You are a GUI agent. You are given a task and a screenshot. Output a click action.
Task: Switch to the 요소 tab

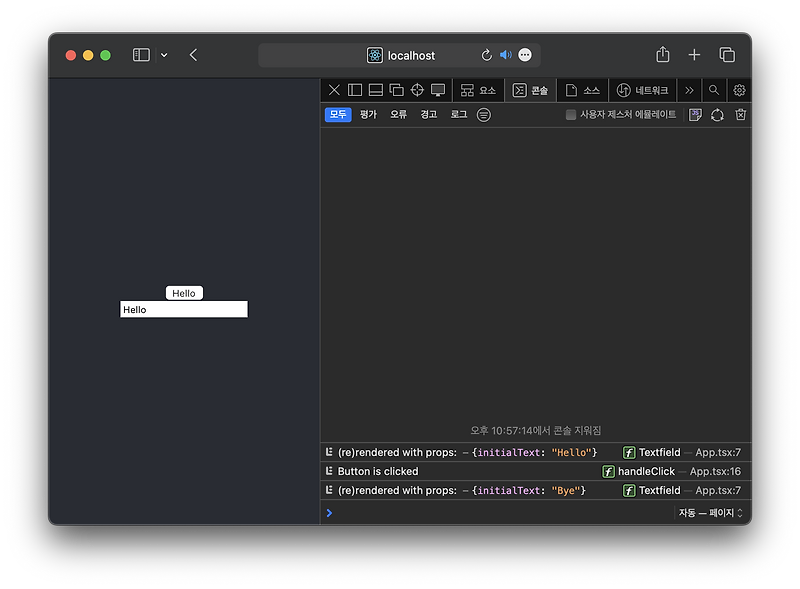pos(478,90)
